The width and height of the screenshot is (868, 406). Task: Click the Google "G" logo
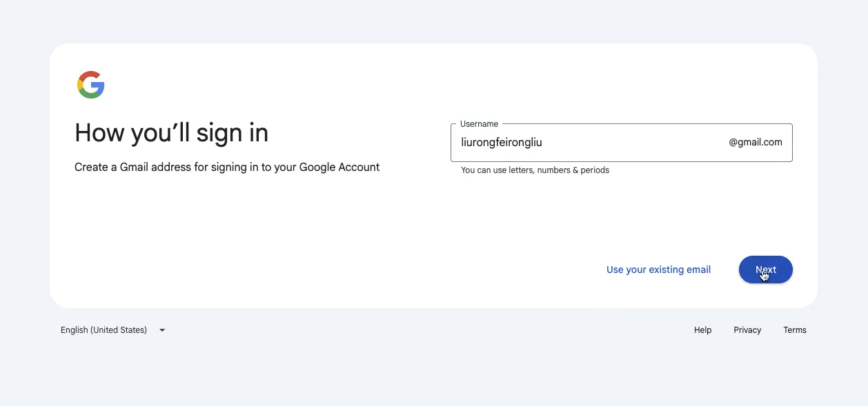point(90,85)
